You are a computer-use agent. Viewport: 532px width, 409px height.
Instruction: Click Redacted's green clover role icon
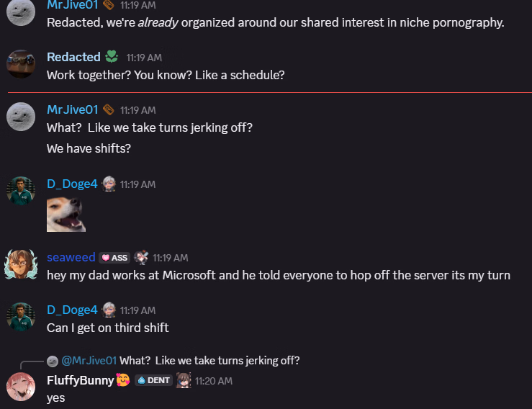click(112, 56)
